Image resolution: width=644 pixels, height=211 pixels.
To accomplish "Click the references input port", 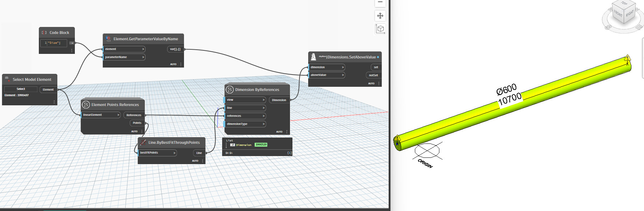I will pyautogui.click(x=245, y=116).
